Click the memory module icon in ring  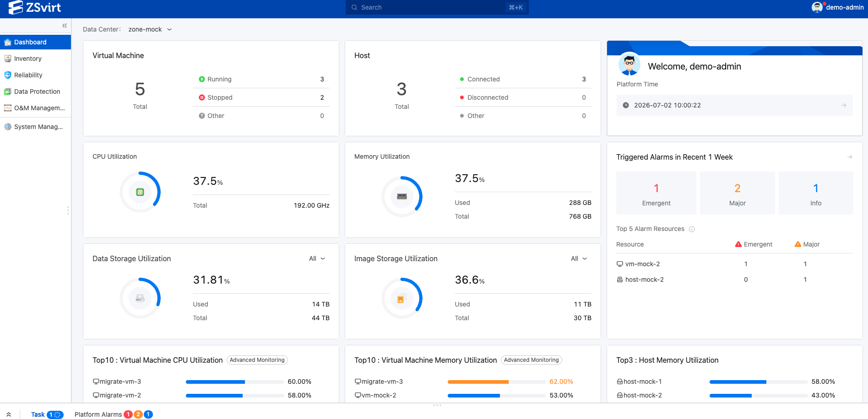tap(402, 197)
